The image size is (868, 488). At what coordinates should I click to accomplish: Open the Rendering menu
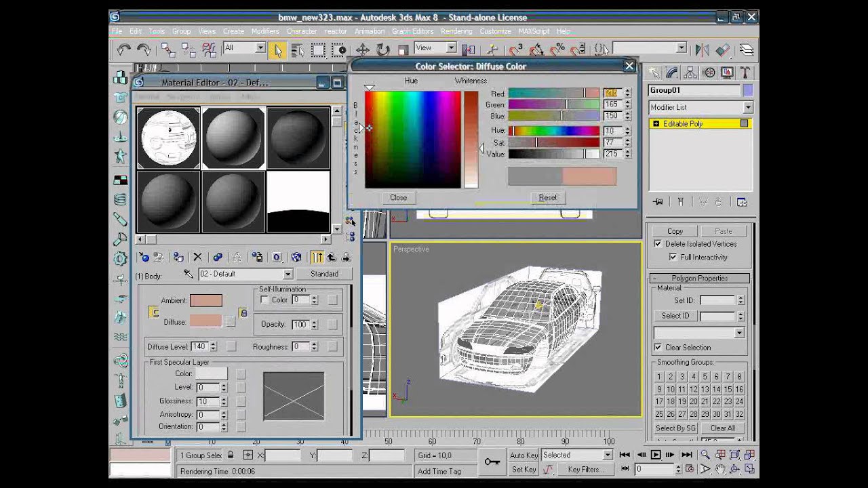point(456,31)
